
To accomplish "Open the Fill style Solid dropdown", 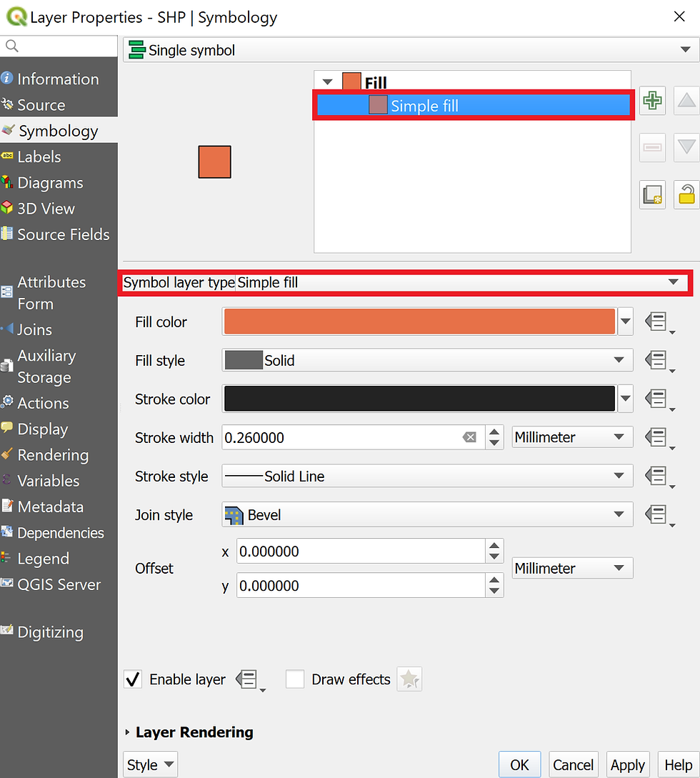I will (x=427, y=360).
